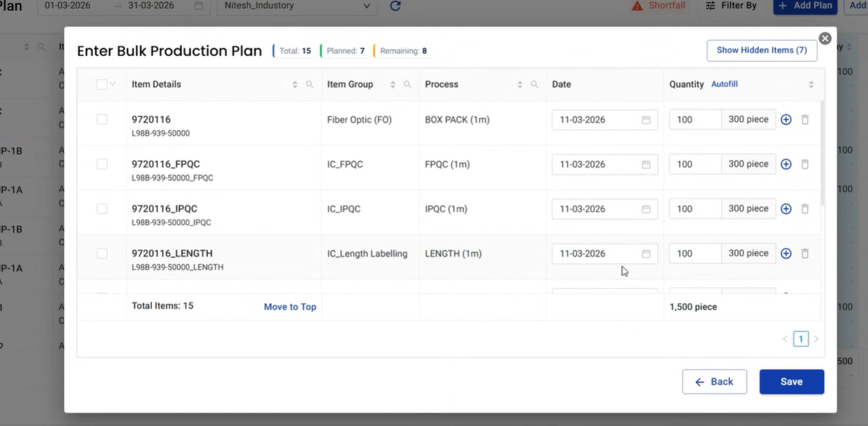This screenshot has width=868, height=426.
Task: Click the search icon in Process column
Action: pos(534,85)
